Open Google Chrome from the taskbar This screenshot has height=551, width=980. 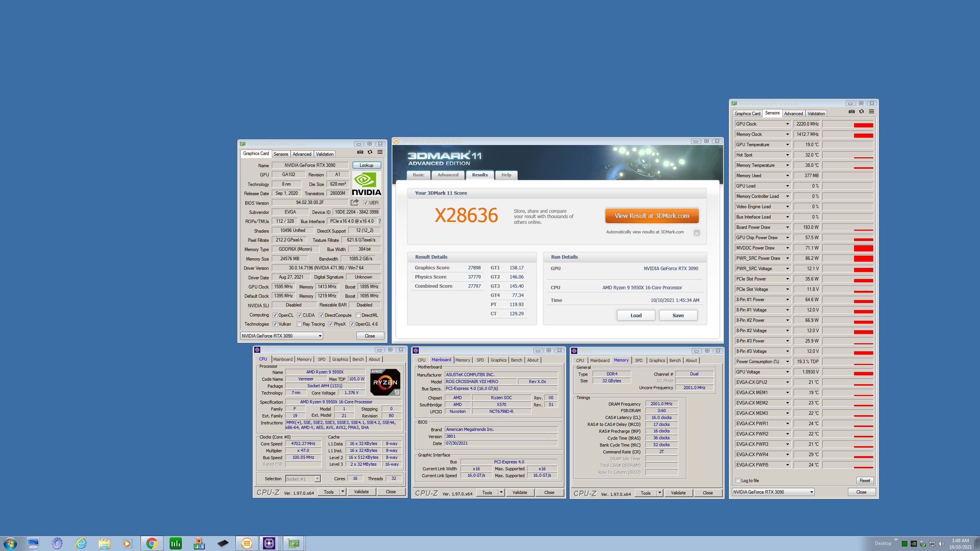[152, 543]
